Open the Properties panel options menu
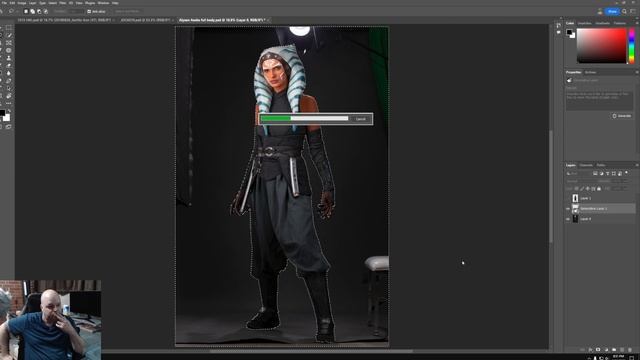The image size is (640, 360). click(x=637, y=72)
